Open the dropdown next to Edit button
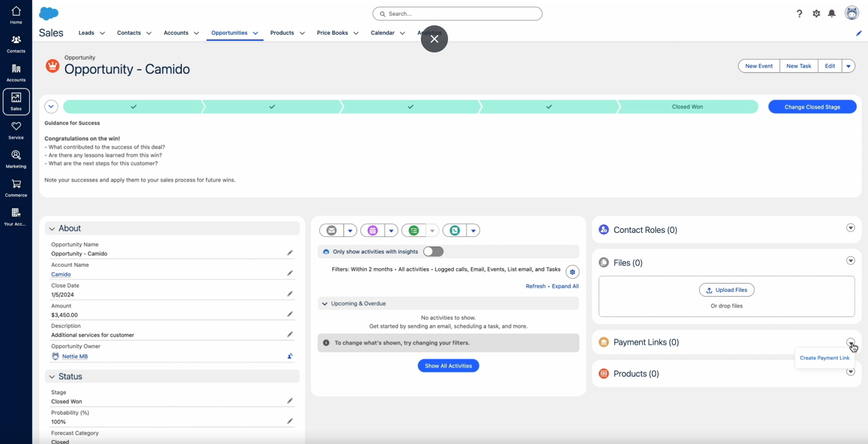Image resolution: width=868 pixels, height=444 pixels. click(849, 66)
